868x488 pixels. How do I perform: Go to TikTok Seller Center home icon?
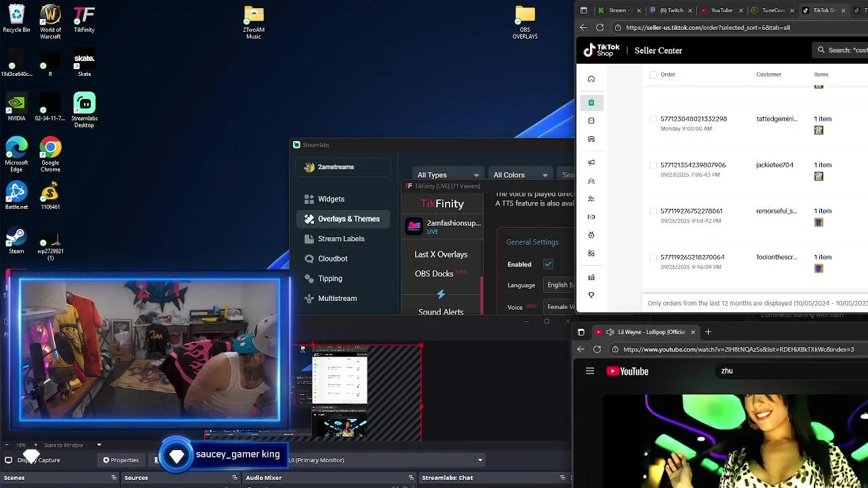tap(591, 79)
